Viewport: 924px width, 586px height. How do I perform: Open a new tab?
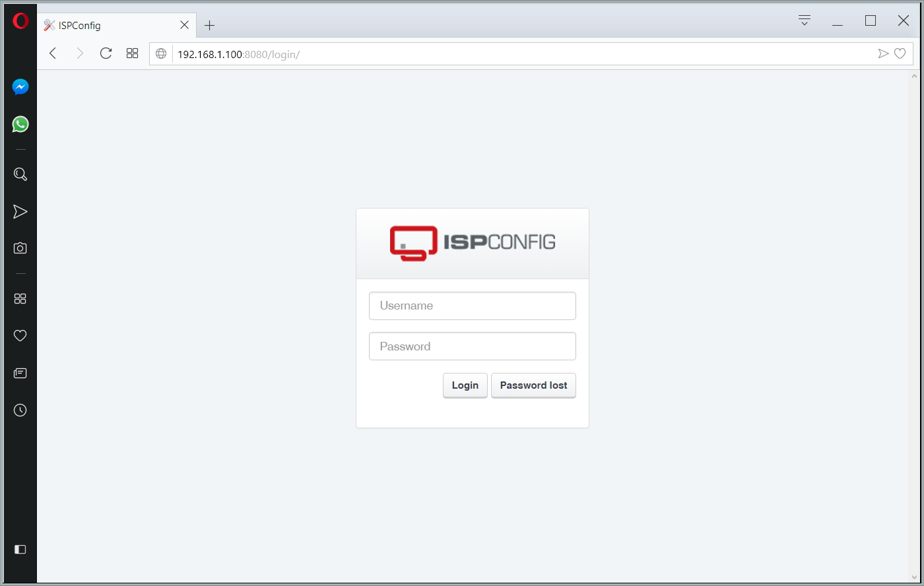coord(209,26)
